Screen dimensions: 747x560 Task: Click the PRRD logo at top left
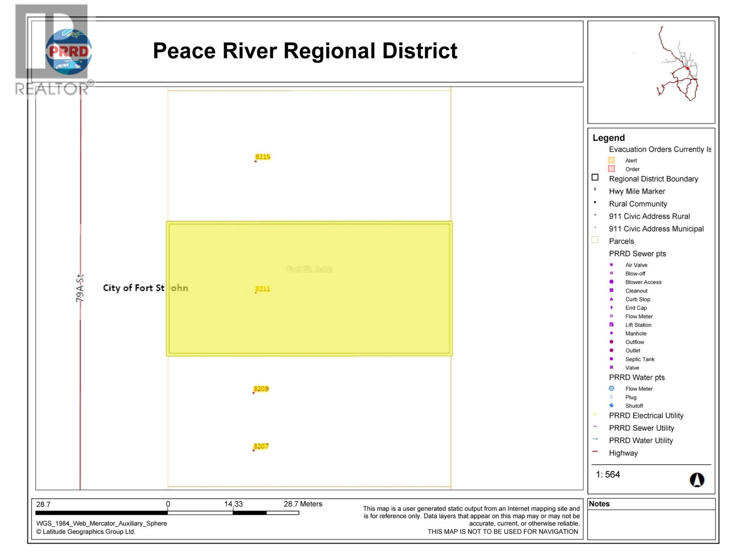(x=69, y=51)
